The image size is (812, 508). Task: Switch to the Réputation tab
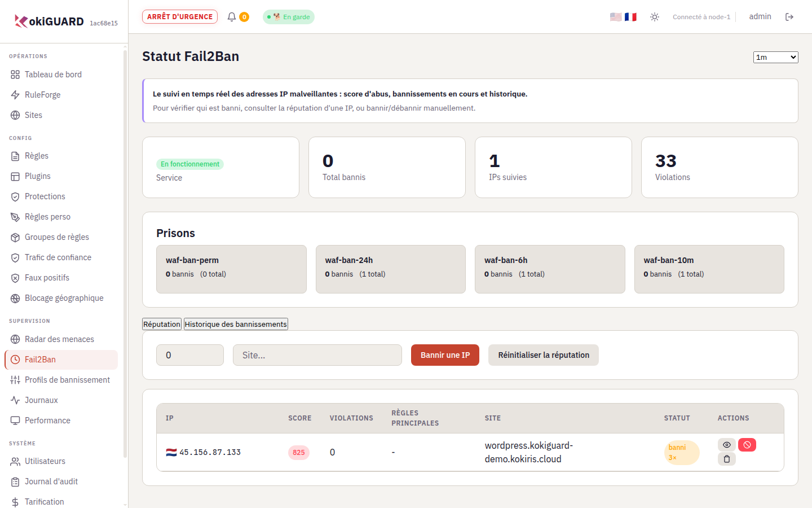point(162,324)
